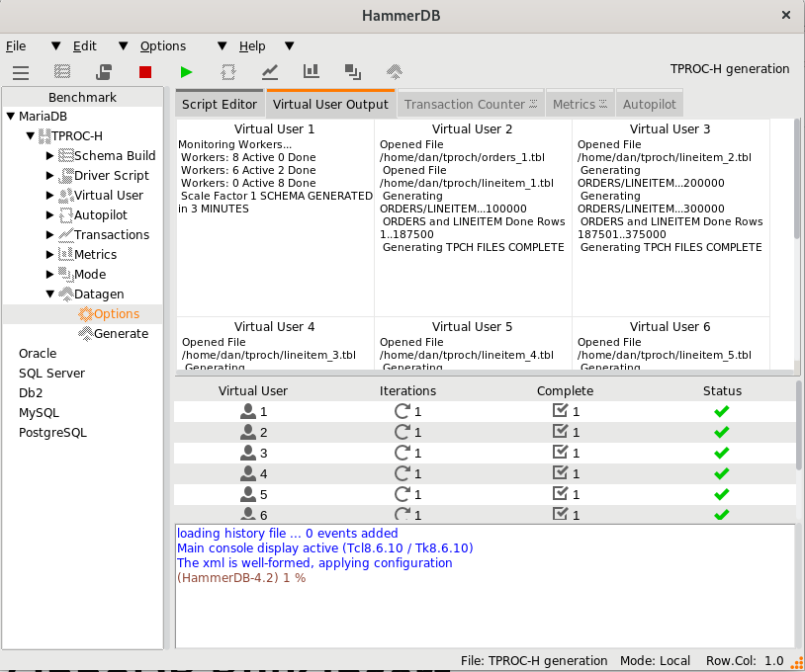The height and width of the screenshot is (672, 805).
Task: Click the Autopilot toolbar icon
Action: click(x=227, y=72)
